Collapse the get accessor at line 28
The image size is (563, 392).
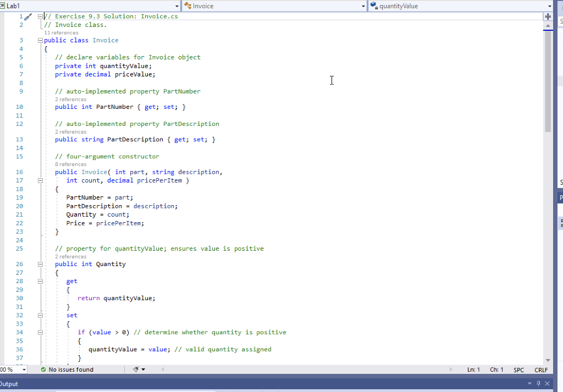point(40,281)
